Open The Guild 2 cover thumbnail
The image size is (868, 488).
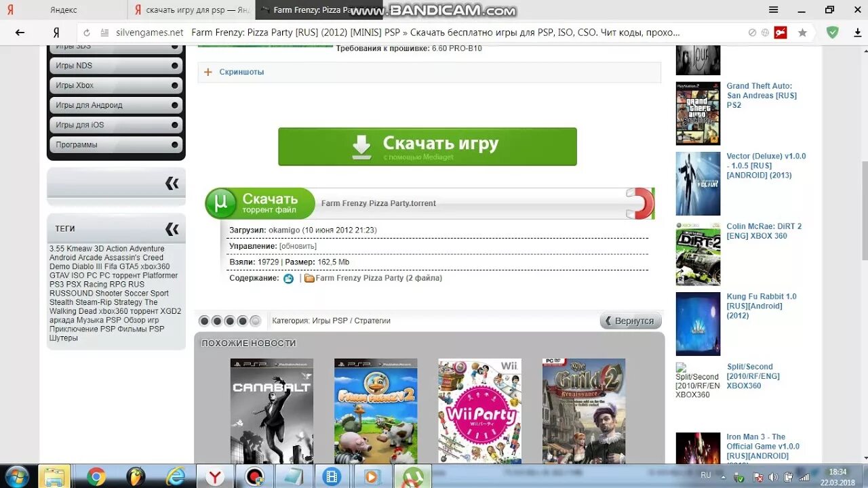tap(584, 411)
